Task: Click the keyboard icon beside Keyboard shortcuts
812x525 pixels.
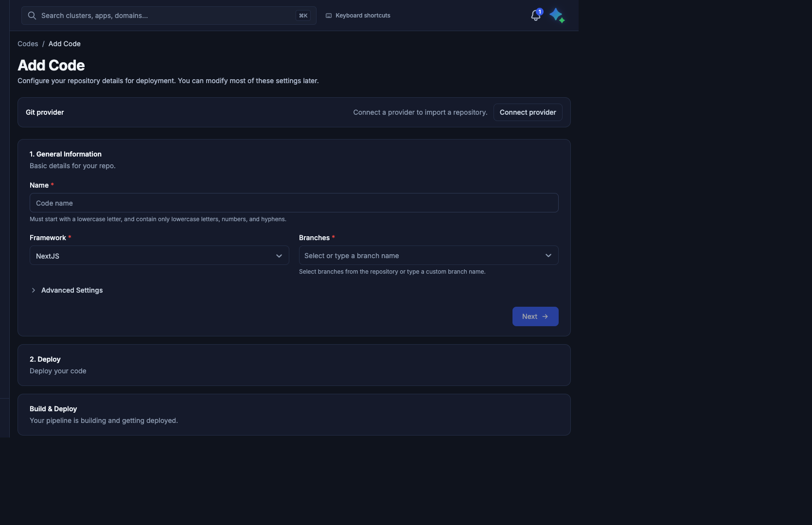Action: coord(329,16)
